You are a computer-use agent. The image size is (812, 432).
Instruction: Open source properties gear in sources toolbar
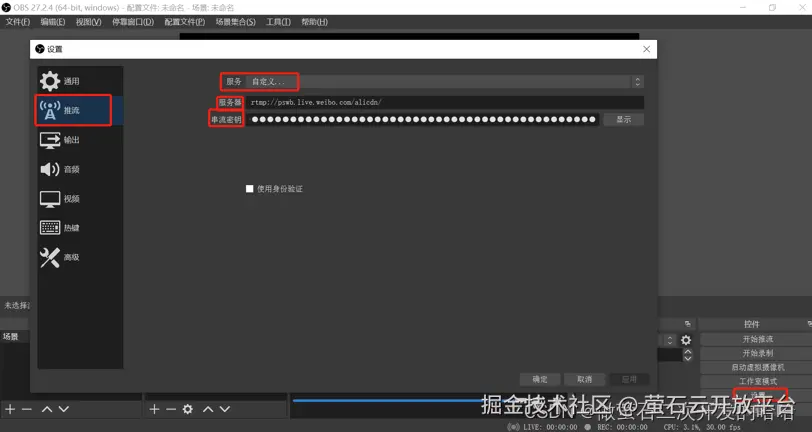188,409
